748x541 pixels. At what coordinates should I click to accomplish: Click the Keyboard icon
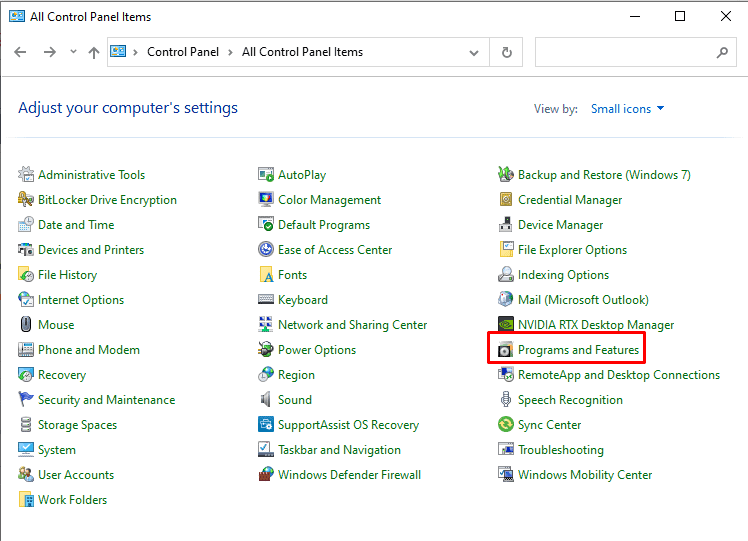click(266, 300)
